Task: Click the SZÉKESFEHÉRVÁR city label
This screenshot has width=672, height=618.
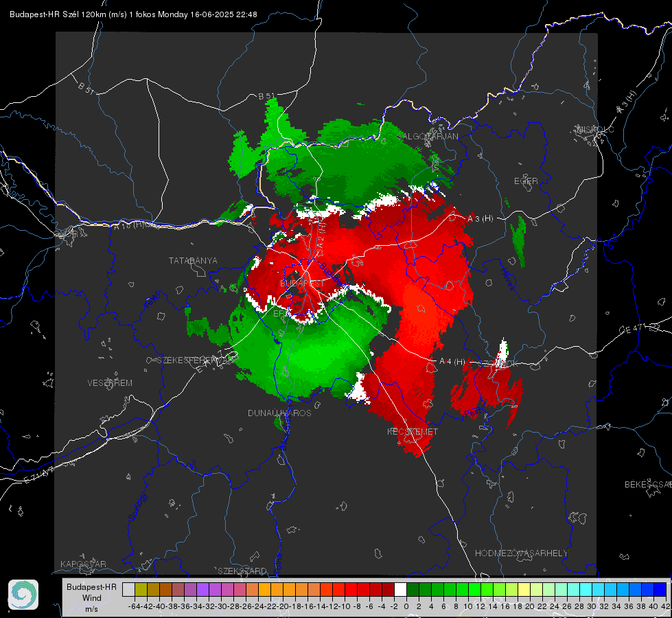Action: tap(196, 360)
